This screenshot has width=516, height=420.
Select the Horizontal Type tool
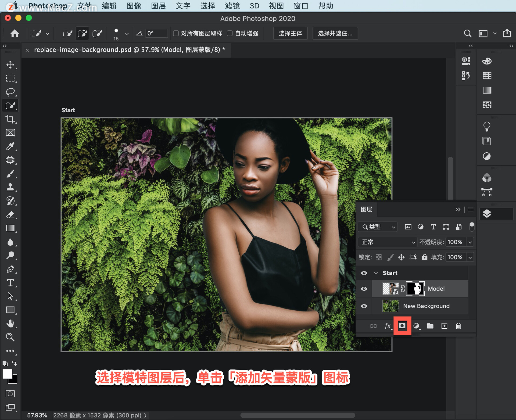click(10, 283)
